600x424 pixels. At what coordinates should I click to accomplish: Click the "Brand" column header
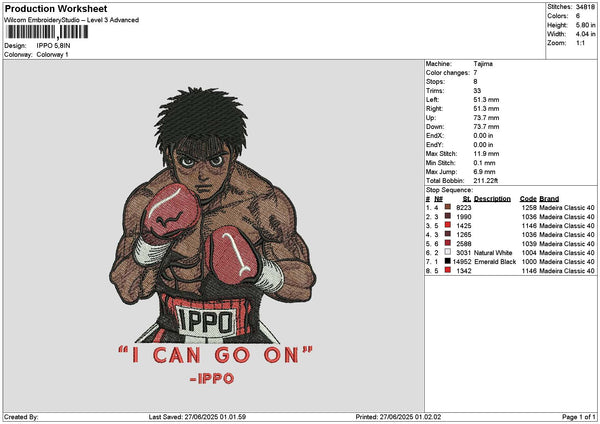[549, 199]
